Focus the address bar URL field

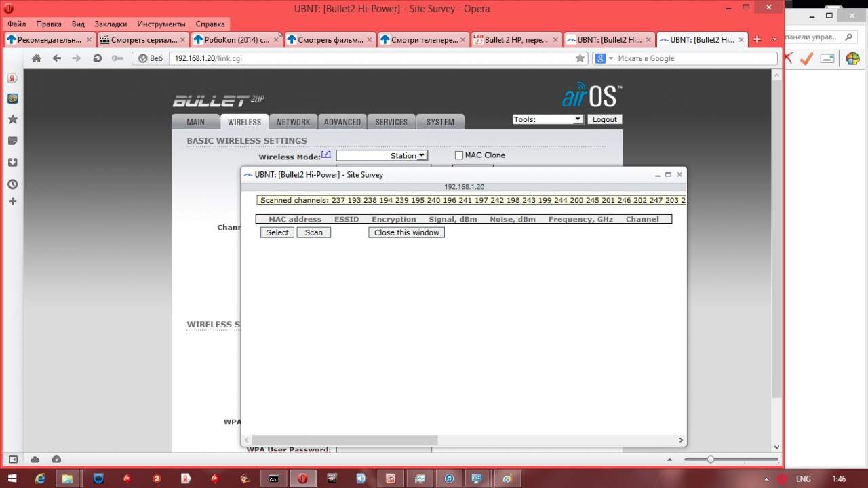pos(371,58)
